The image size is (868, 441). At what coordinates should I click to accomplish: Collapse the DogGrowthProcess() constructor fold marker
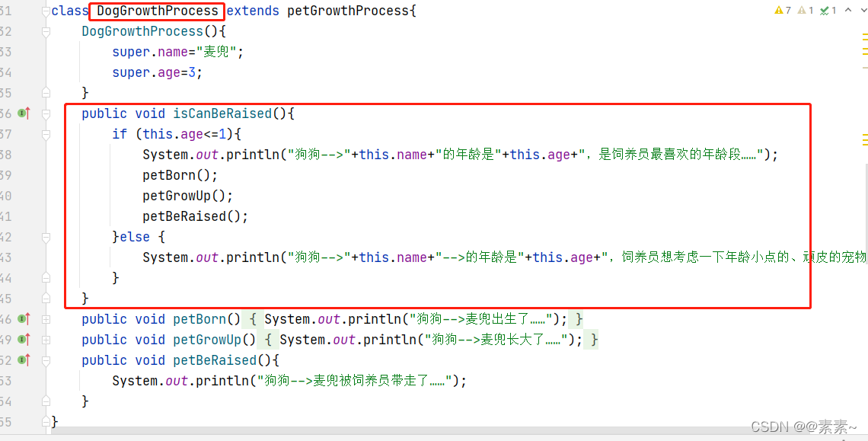[x=46, y=31]
